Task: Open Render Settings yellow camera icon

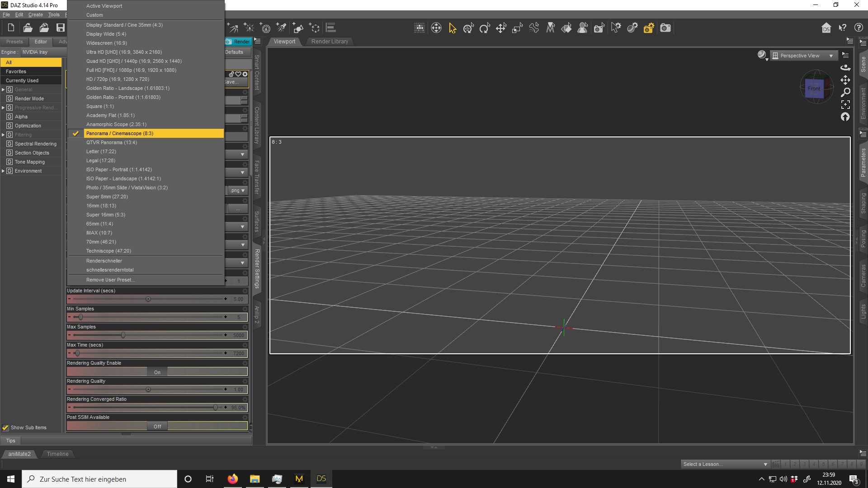Action: tap(649, 28)
